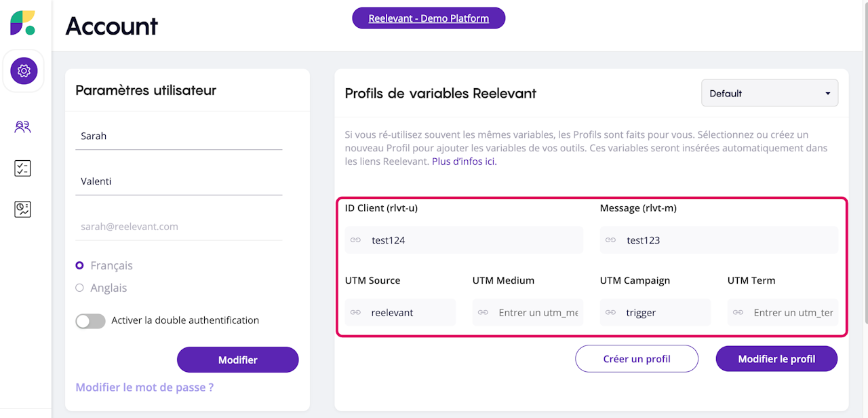Image resolution: width=868 pixels, height=418 pixels.
Task: Enable the double authentification toggle
Action: (x=90, y=321)
